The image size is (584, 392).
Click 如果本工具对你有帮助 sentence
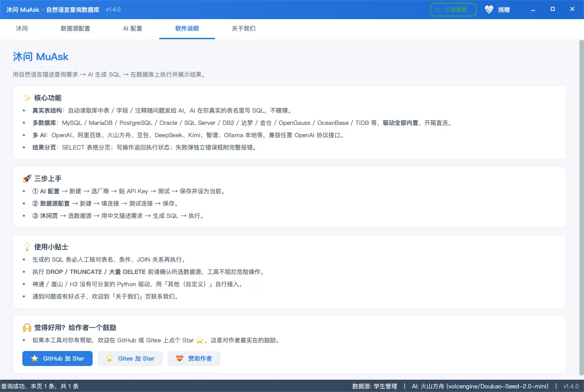point(156,340)
